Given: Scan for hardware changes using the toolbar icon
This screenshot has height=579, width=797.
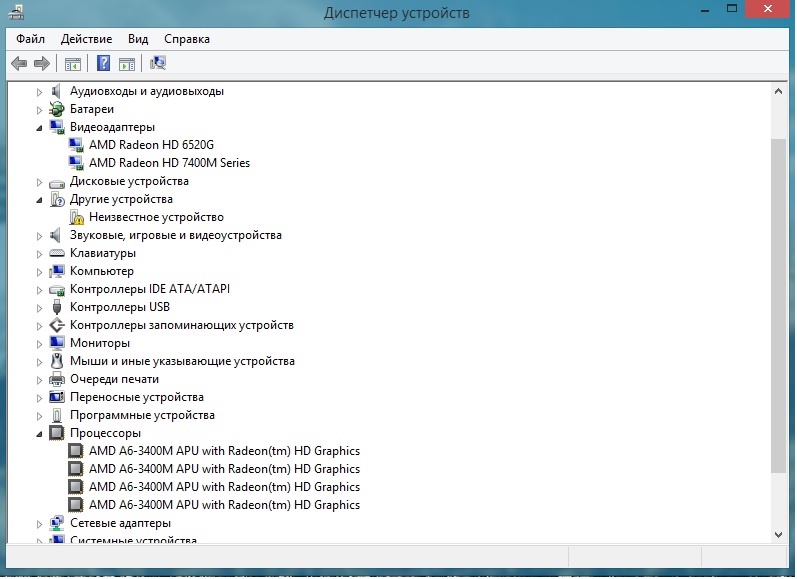Looking at the screenshot, I should 158,64.
